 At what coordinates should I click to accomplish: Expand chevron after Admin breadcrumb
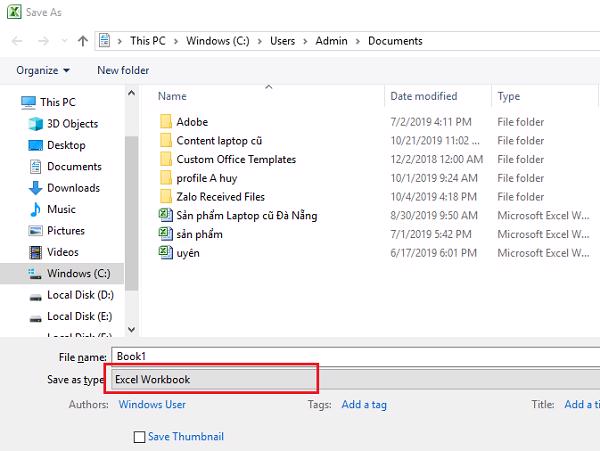coord(358,41)
